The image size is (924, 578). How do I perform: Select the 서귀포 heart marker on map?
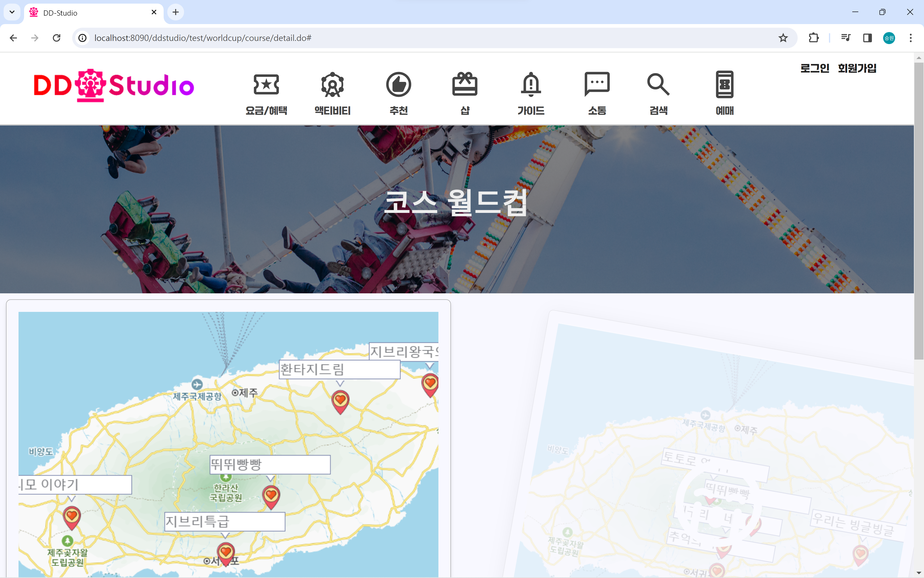[x=226, y=554]
